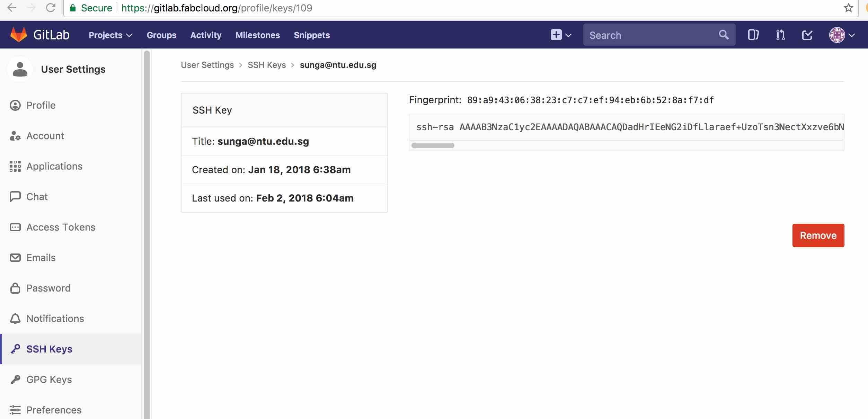Click the SSH key horizontal scrollbar
The width and height of the screenshot is (868, 419).
coord(433,145)
